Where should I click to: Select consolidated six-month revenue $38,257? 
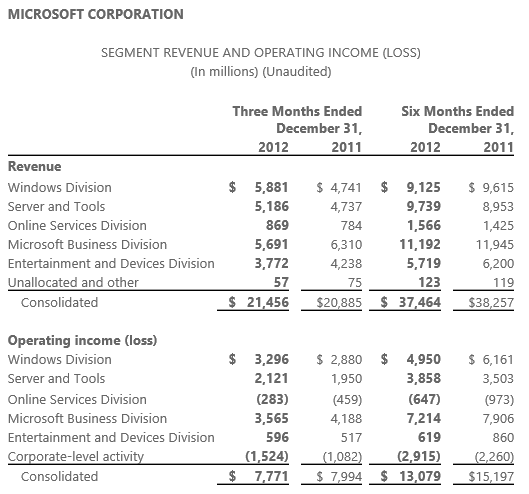point(491,303)
